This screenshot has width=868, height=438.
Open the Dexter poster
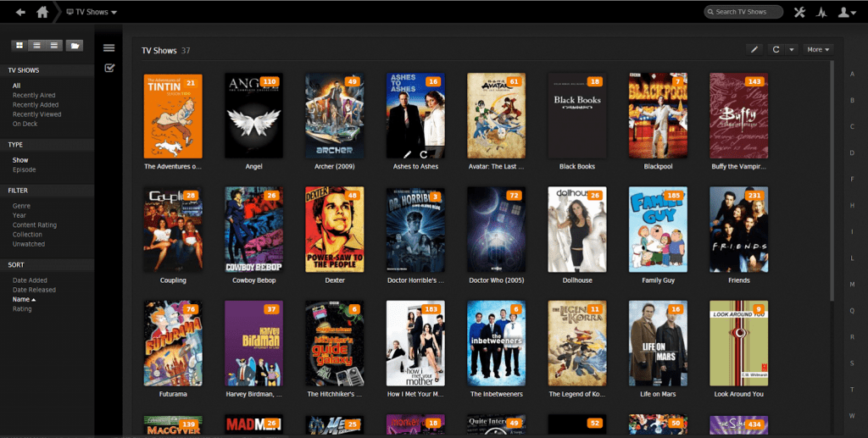point(334,230)
